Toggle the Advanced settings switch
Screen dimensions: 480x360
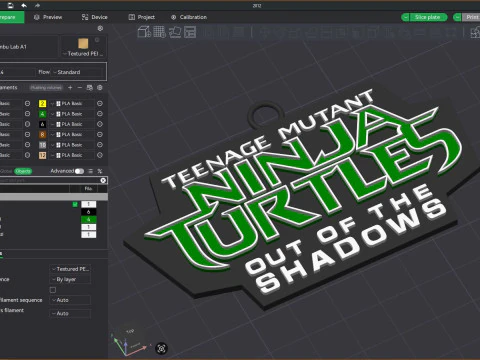point(79,171)
